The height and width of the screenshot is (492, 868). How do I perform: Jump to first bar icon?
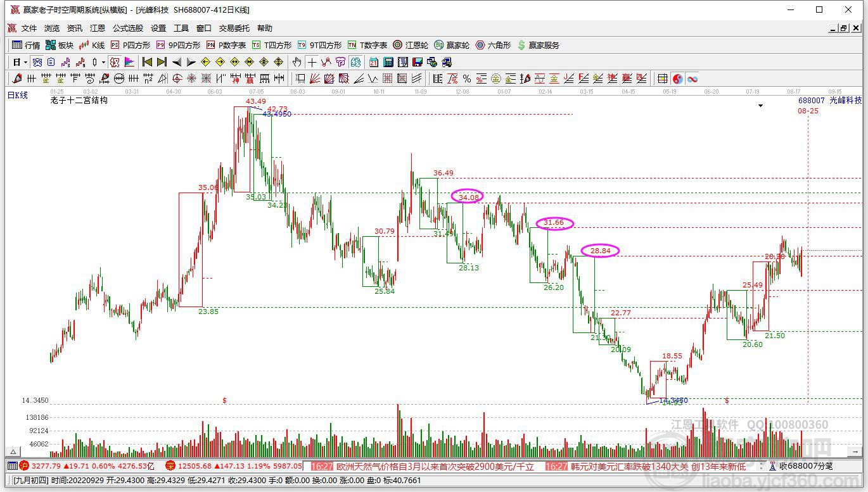[x=147, y=62]
